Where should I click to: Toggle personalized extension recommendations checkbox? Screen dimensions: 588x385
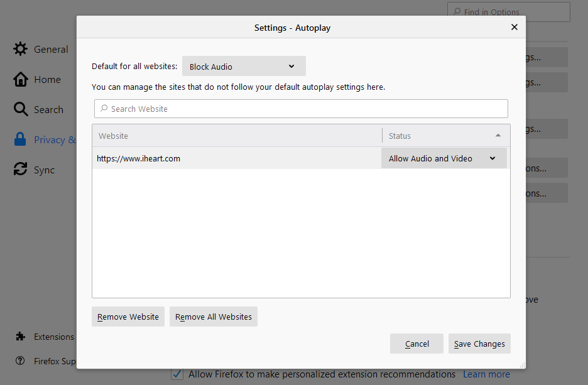pyautogui.click(x=177, y=374)
